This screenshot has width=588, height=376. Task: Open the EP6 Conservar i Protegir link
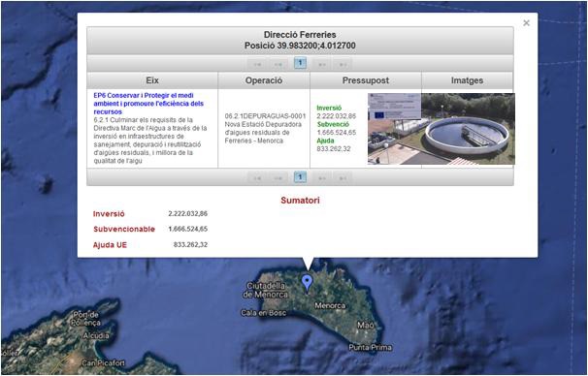click(148, 104)
